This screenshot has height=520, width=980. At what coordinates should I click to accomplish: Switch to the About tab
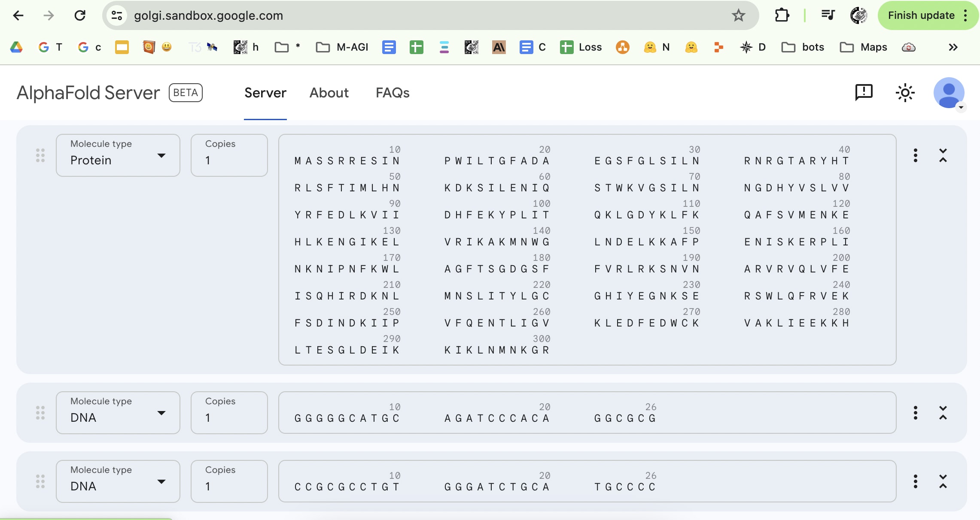(329, 93)
